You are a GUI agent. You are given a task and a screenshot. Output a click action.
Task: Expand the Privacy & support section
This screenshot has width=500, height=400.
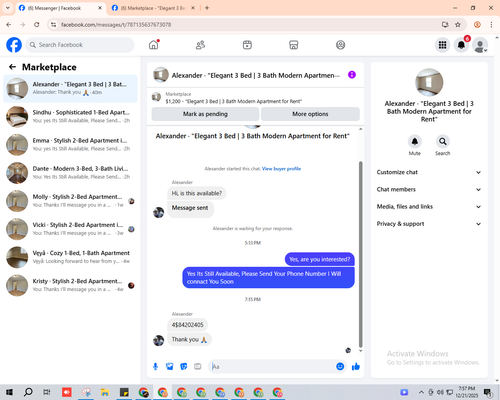tap(429, 224)
